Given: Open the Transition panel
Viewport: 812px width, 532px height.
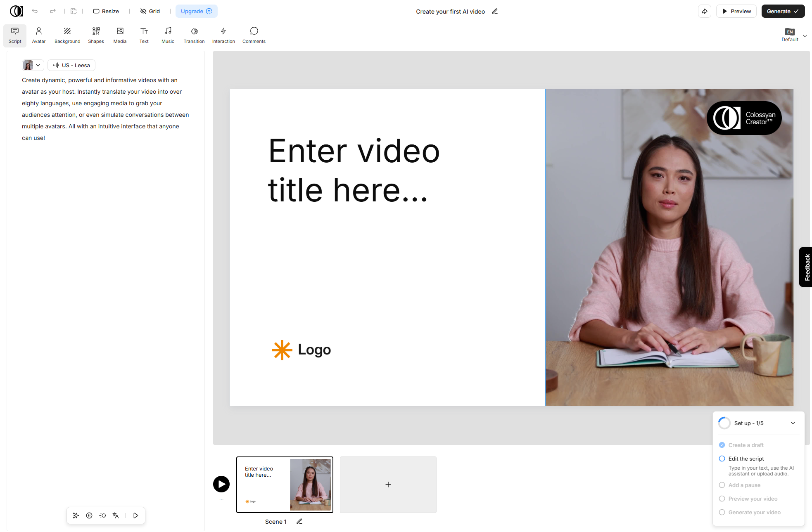Looking at the screenshot, I should coord(194,35).
